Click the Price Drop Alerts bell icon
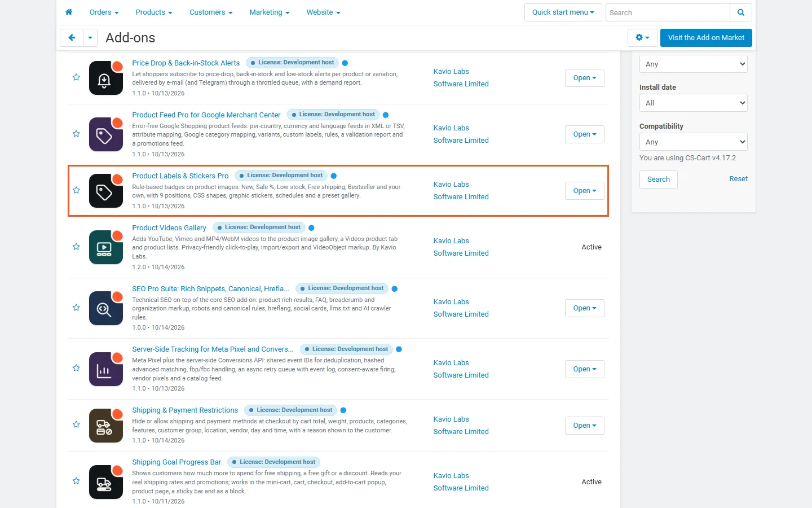The image size is (812, 508). click(106, 78)
